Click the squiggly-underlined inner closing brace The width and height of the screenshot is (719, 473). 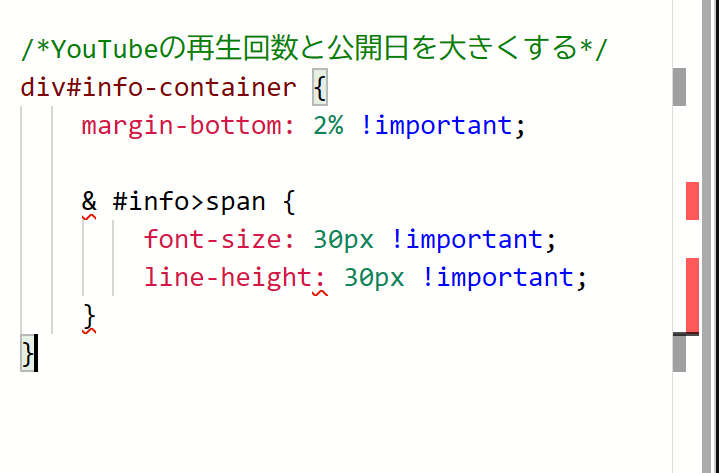pos(89,316)
